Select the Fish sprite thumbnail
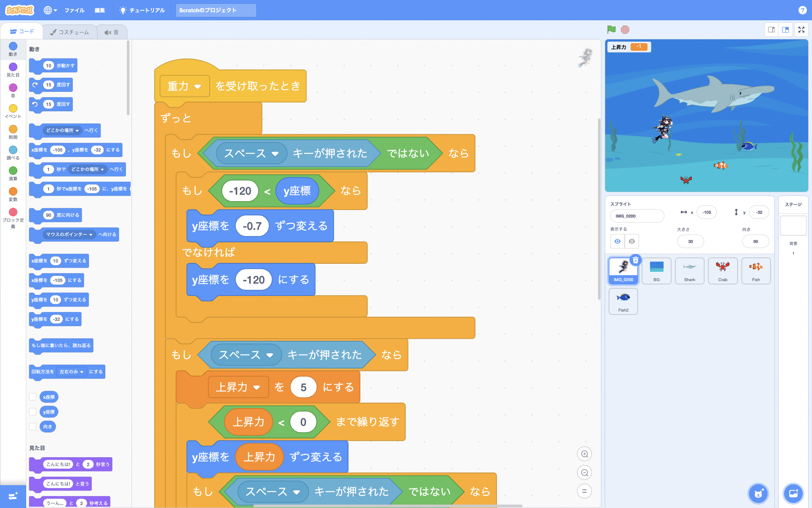Image resolution: width=812 pixels, height=508 pixels. (x=756, y=271)
